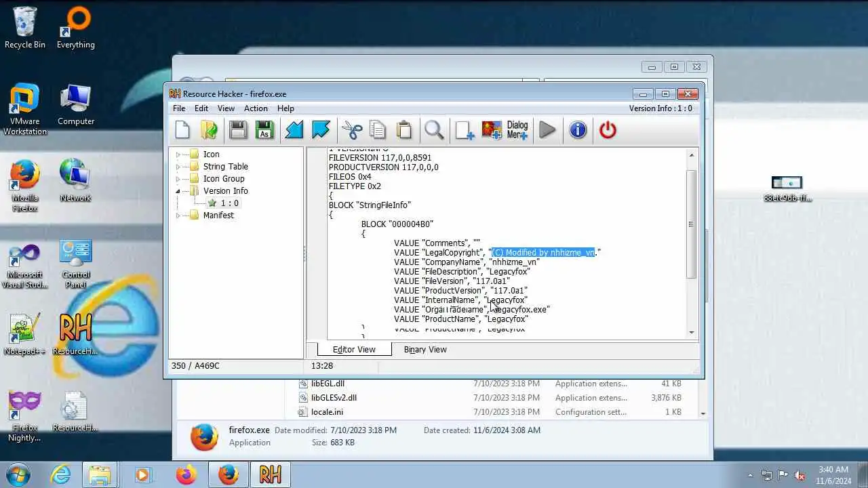This screenshot has width=868, height=488.
Task: Click the scissors Cut icon
Action: 352,130
